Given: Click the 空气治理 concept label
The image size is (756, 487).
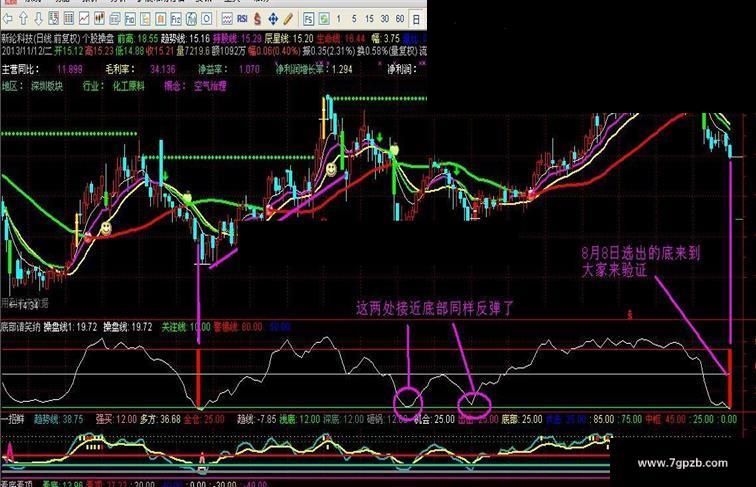Looking at the screenshot, I should [x=210, y=86].
